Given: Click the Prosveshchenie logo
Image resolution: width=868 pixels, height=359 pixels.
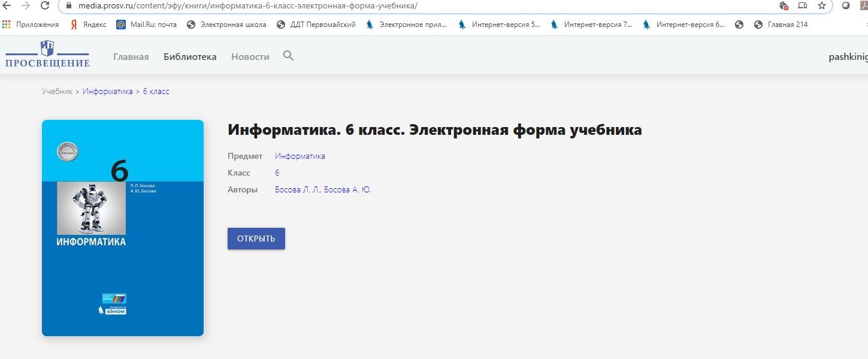Looking at the screenshot, I should [x=47, y=54].
